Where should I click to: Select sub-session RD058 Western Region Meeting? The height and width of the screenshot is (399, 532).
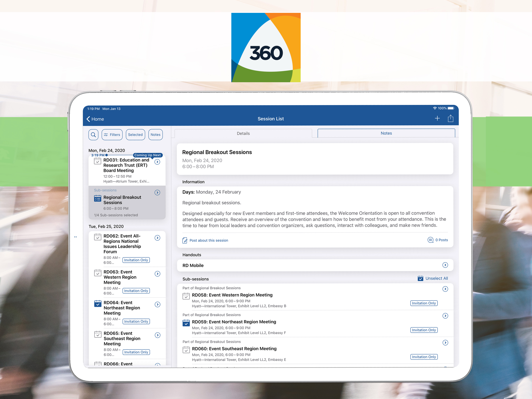coord(186,296)
